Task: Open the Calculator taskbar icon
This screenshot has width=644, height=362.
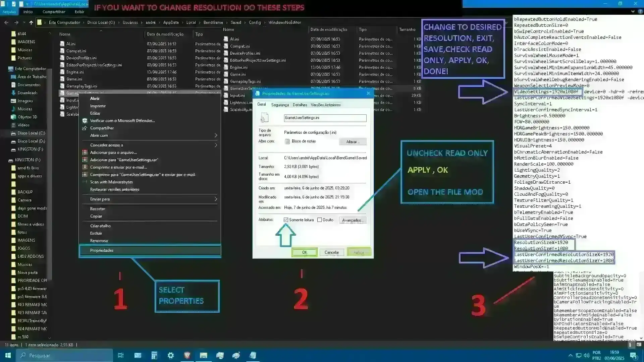Action: 154,355
